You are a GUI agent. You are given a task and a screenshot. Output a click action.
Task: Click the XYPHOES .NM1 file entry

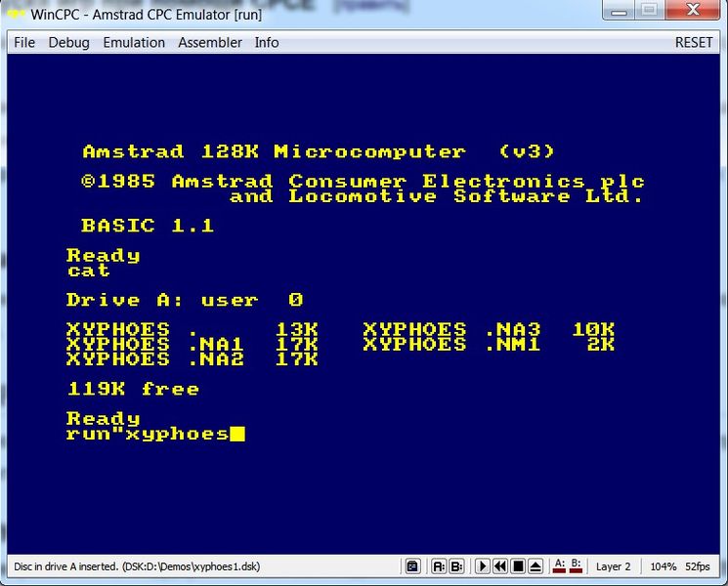[x=489, y=345]
